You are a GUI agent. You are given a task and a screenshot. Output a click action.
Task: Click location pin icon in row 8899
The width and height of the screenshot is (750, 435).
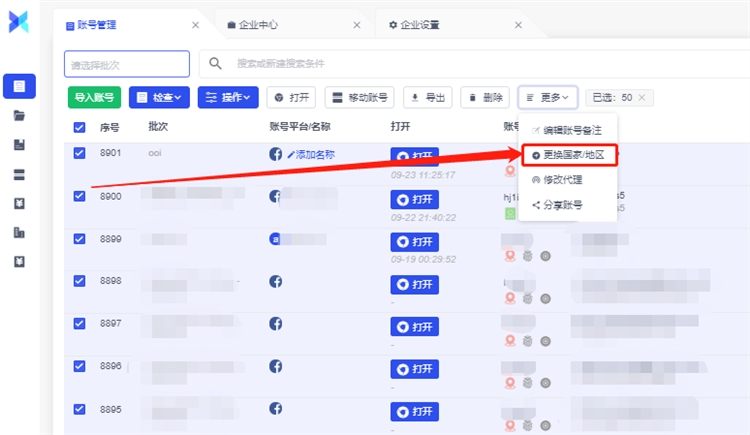[x=510, y=256]
